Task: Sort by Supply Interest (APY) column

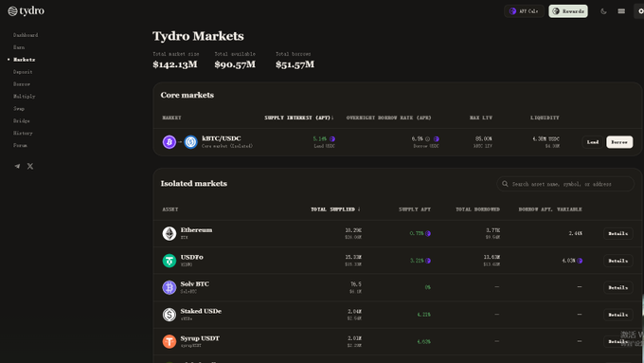Action: click(299, 118)
